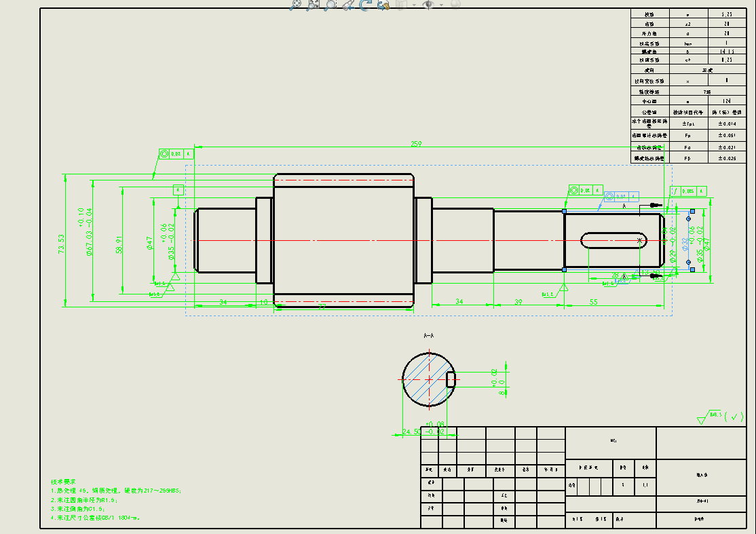Viewport: 756px width, 534px height.
Task: Click the Rebuild icon with coin badge
Action: (383, 5)
